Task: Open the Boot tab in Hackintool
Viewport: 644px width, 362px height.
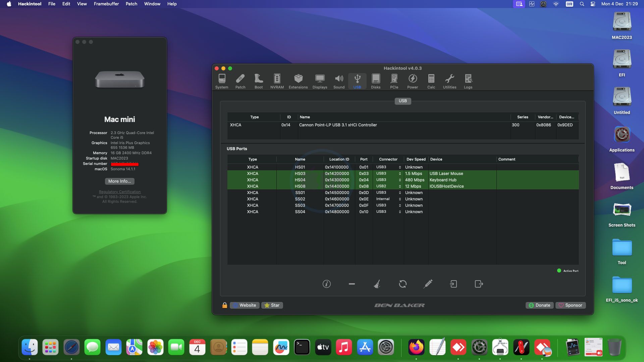Action: tap(259, 81)
